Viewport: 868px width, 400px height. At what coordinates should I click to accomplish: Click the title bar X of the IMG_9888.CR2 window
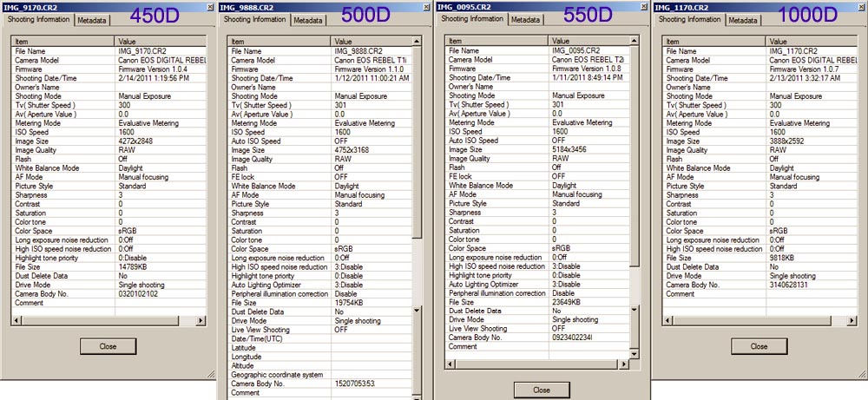pos(426,7)
